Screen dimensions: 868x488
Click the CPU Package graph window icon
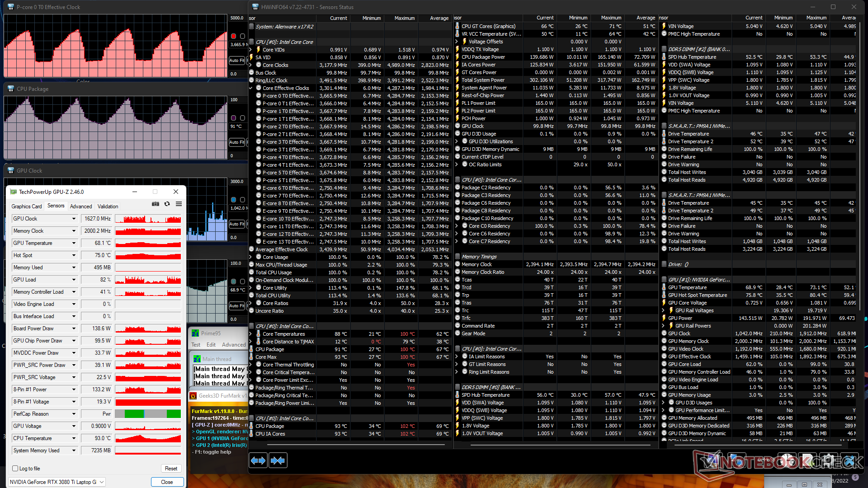pos(11,89)
